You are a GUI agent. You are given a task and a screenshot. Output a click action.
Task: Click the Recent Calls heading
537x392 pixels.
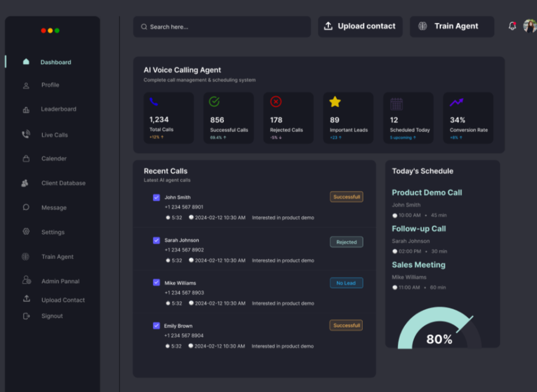pyautogui.click(x=166, y=171)
